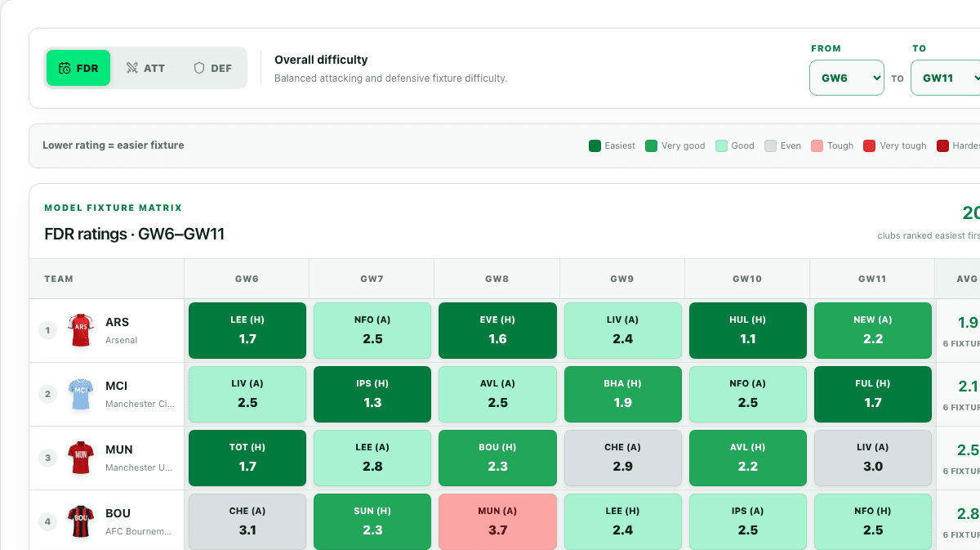
Task: Click the Good legend color swatch
Action: tap(721, 145)
